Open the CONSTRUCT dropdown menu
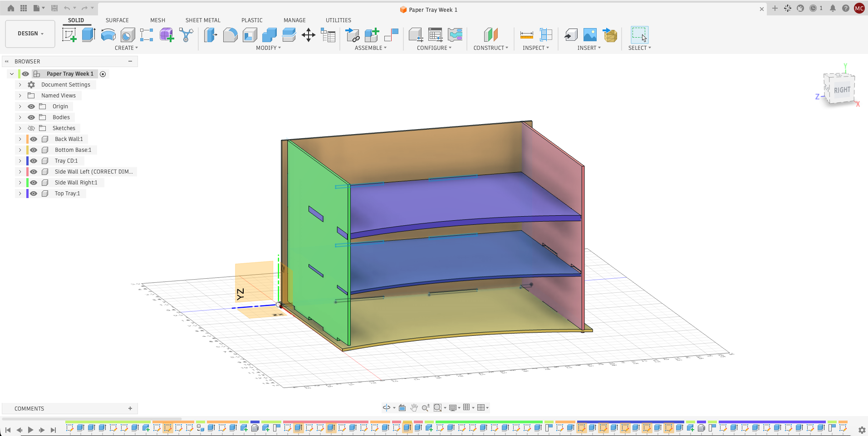 click(490, 48)
